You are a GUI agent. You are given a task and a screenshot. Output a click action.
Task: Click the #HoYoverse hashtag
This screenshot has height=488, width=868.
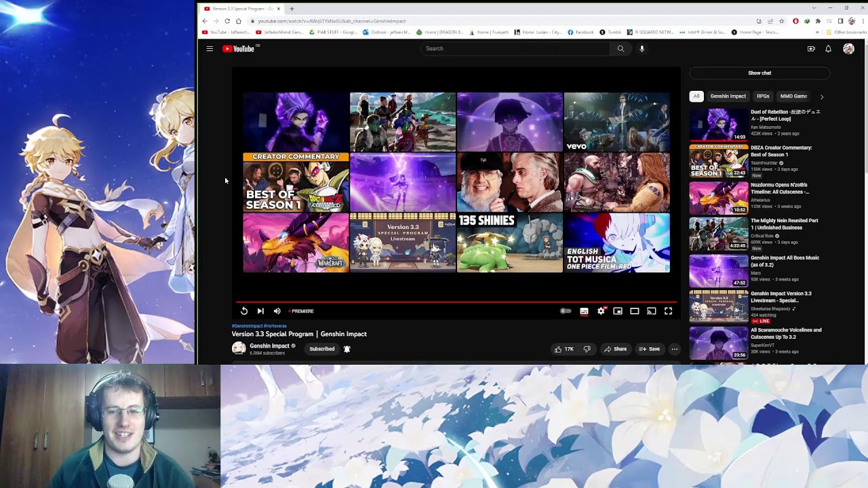point(275,326)
